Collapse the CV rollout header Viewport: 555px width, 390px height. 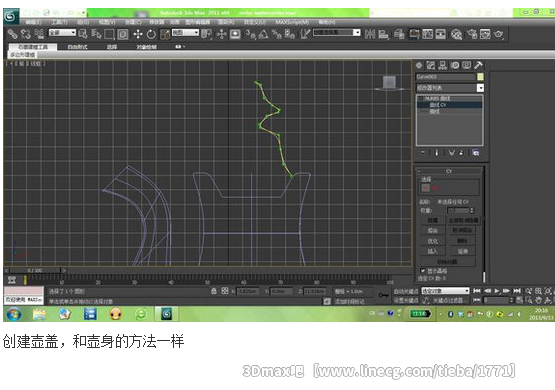(449, 171)
